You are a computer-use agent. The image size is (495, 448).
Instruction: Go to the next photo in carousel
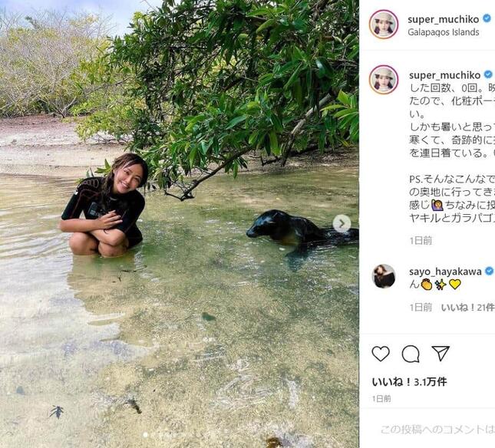[342, 223]
